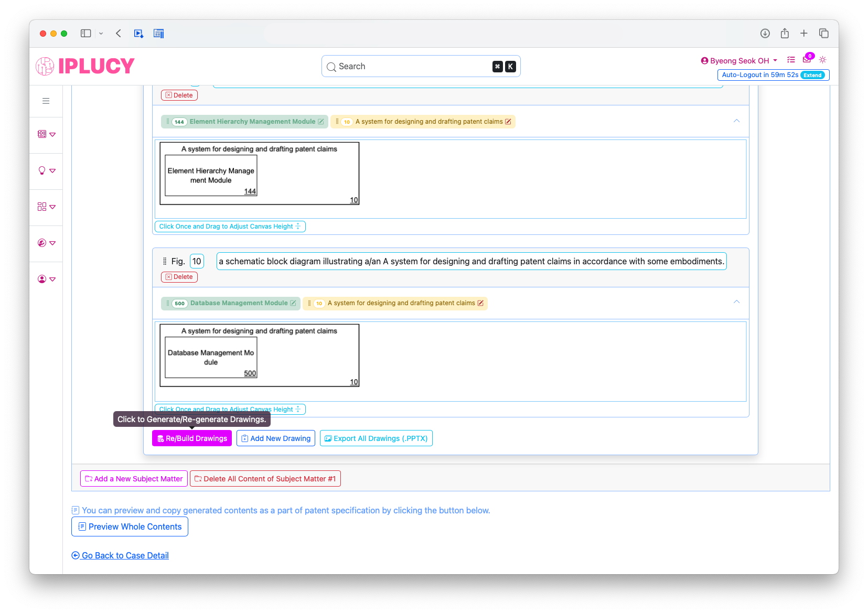The image size is (868, 613).
Task: Toggle the browser sidebar panel icon
Action: [x=86, y=34]
